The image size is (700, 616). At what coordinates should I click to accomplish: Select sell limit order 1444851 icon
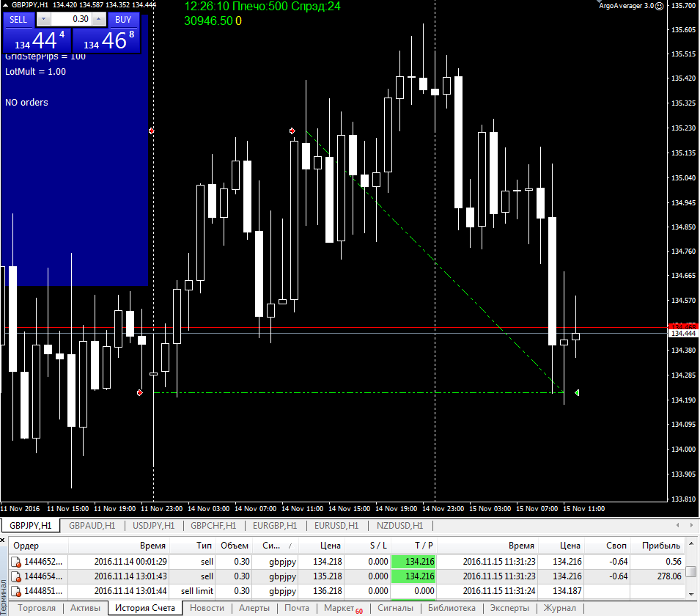click(x=16, y=591)
